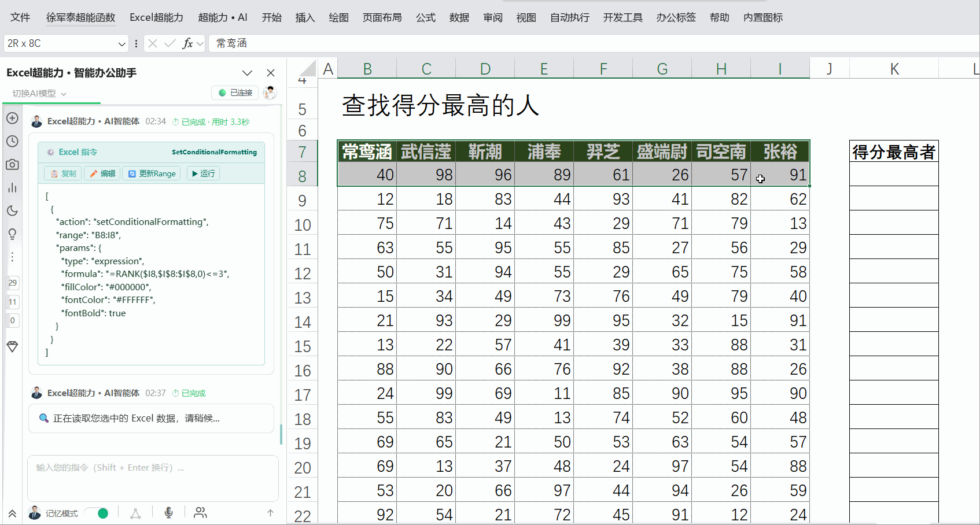Open the 文件 menu
Screen dimensions: 980x525
click(20, 17)
